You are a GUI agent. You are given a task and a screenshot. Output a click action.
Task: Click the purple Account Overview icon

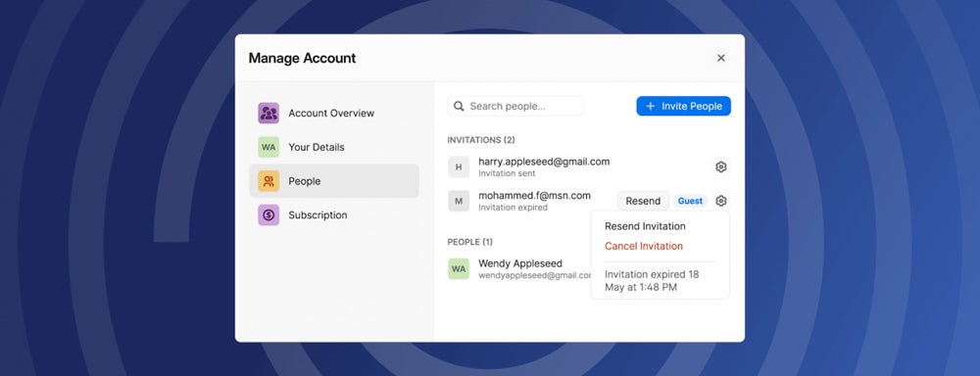(x=269, y=113)
